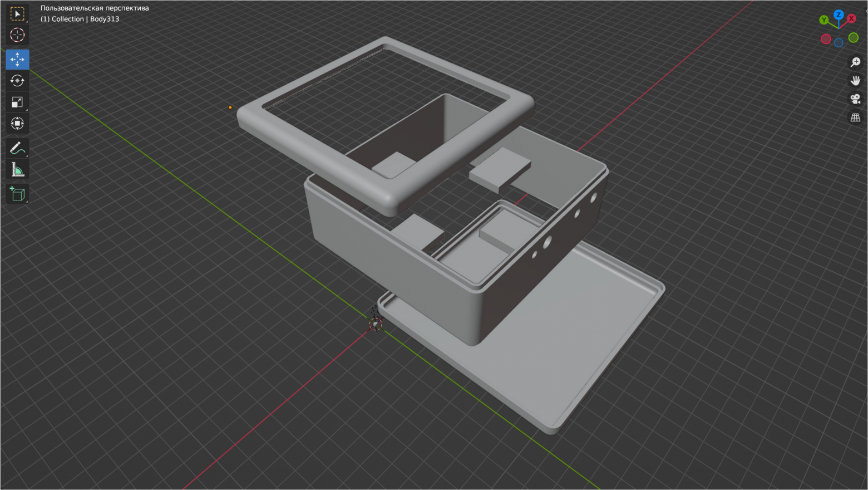Pick the Scale tool
This screenshot has width=868, height=490.
(17, 102)
